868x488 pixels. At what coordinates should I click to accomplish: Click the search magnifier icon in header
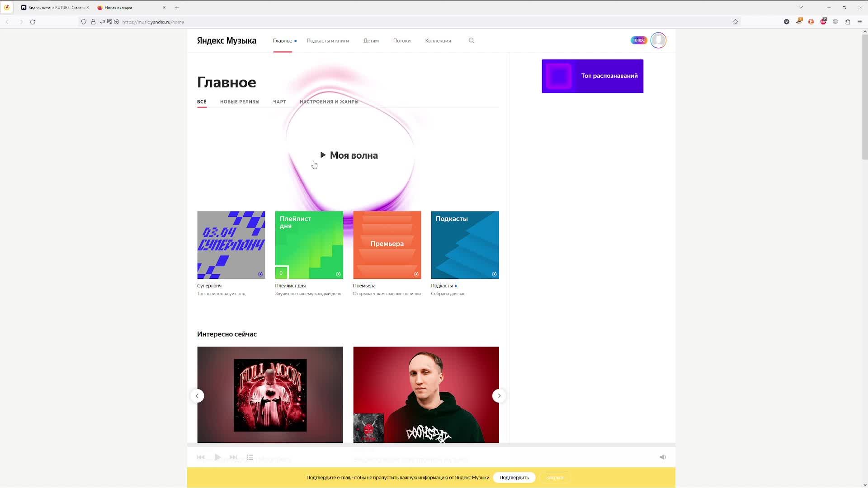click(472, 41)
